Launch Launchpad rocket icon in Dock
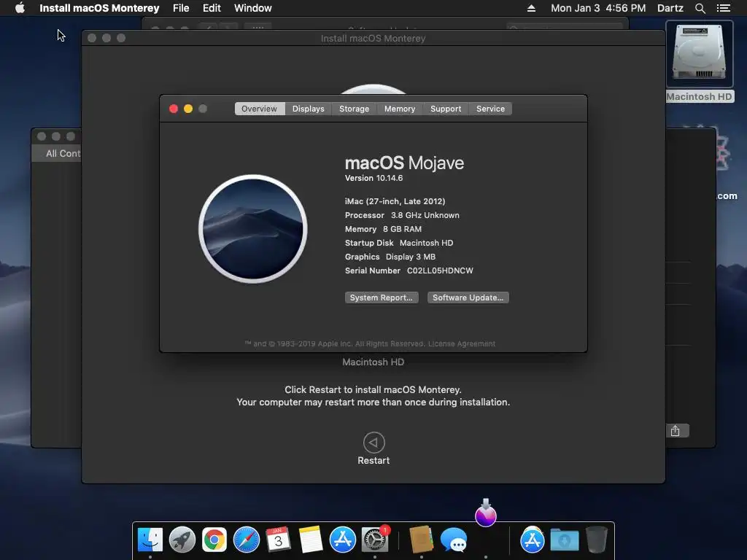Screen dimensions: 747x560 (x=182, y=540)
